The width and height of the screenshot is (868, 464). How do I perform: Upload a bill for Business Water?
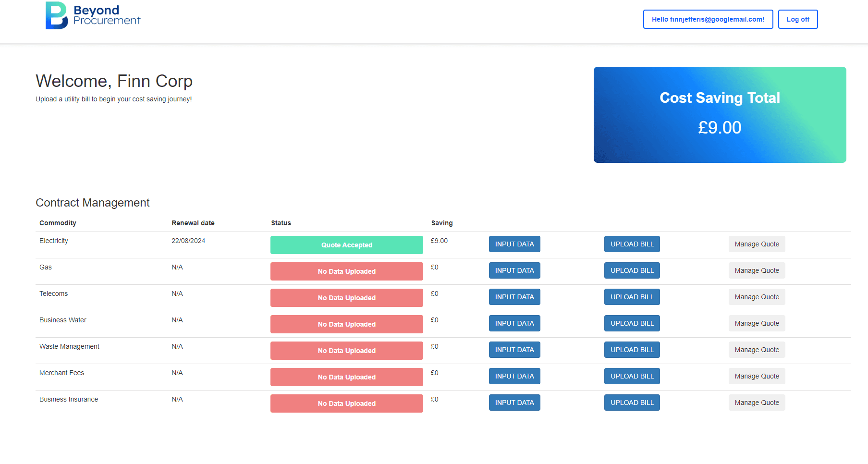(632, 323)
